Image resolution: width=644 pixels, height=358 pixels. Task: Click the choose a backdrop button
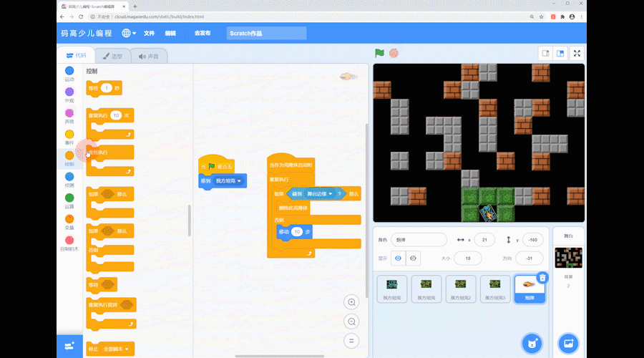point(568,344)
